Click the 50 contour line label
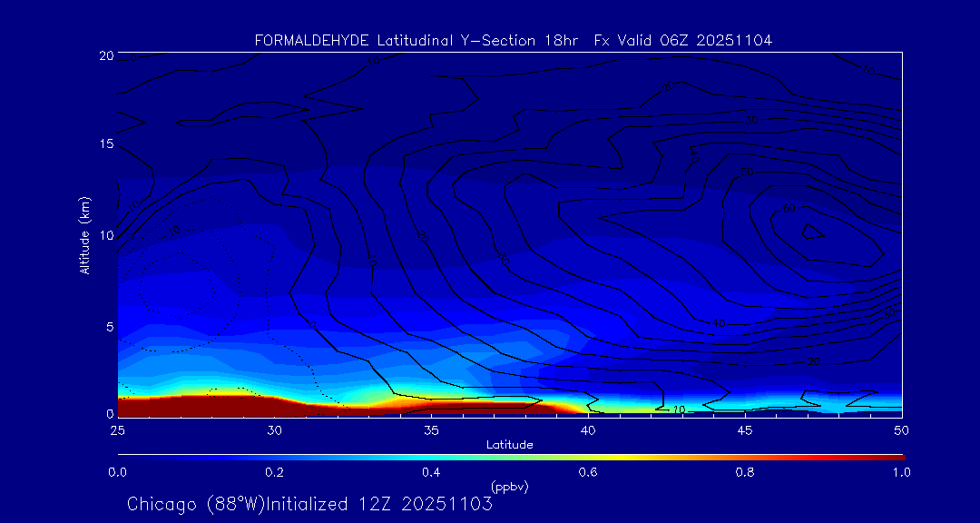Screen dimensions: 980x523 pos(748,172)
